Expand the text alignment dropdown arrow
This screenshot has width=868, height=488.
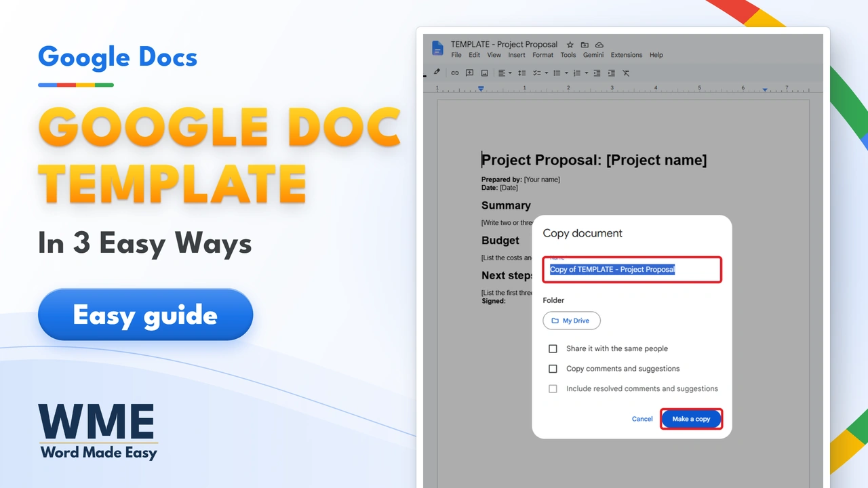tap(510, 73)
